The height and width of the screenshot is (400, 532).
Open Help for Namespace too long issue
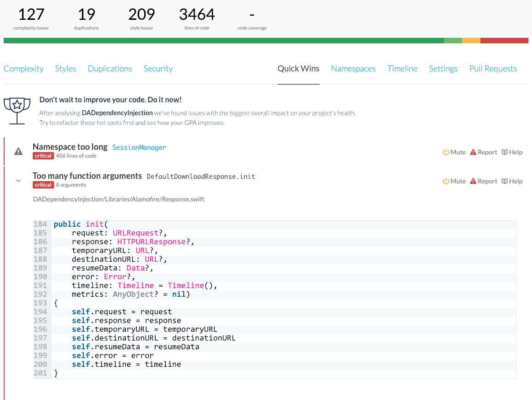(512, 152)
